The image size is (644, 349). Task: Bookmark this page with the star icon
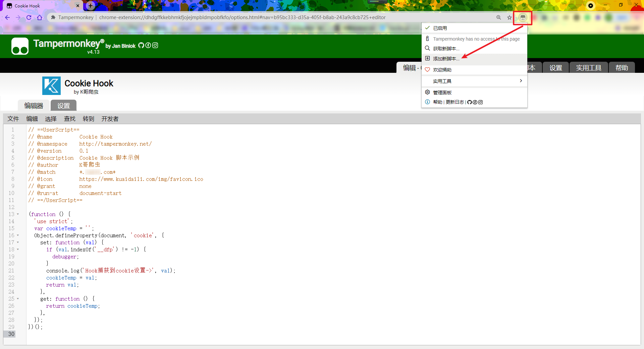pyautogui.click(x=509, y=17)
